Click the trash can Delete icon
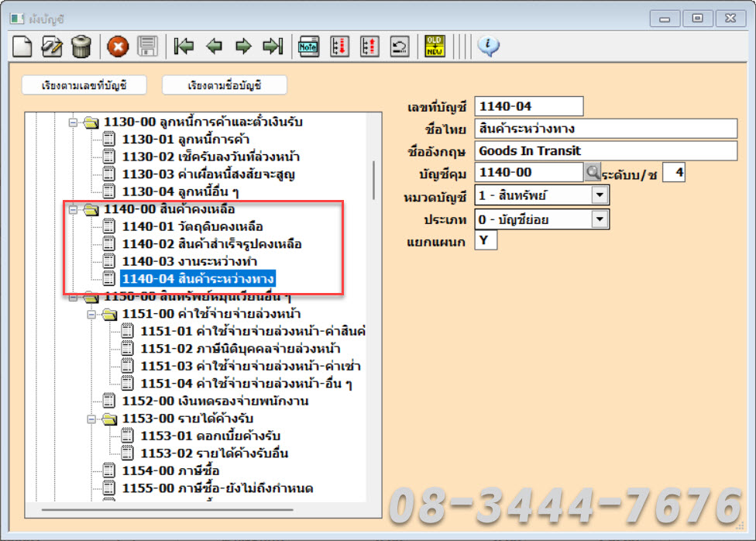This screenshot has height=541, width=756. tap(81, 47)
